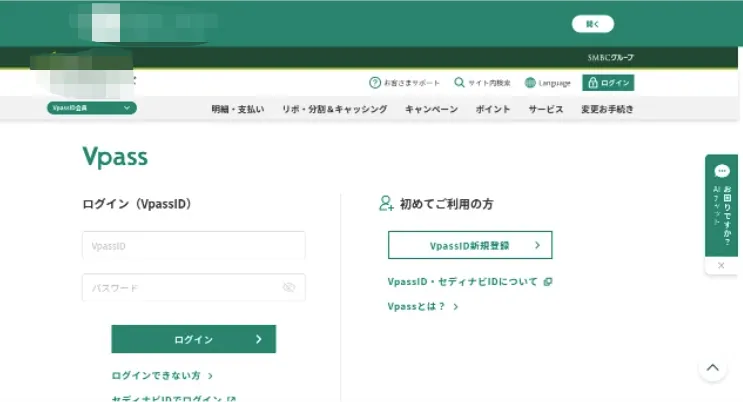
Task: Click the padlock login button in header
Action: coord(608,83)
